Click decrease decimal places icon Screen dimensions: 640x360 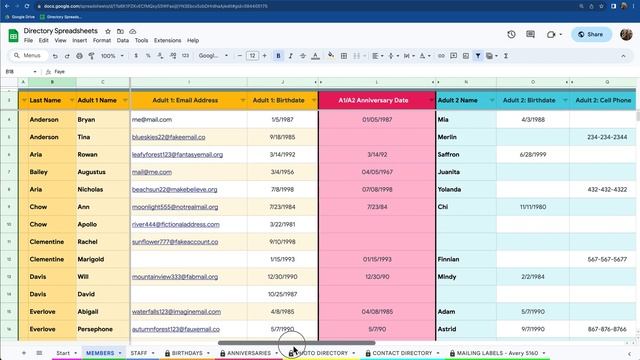point(160,56)
